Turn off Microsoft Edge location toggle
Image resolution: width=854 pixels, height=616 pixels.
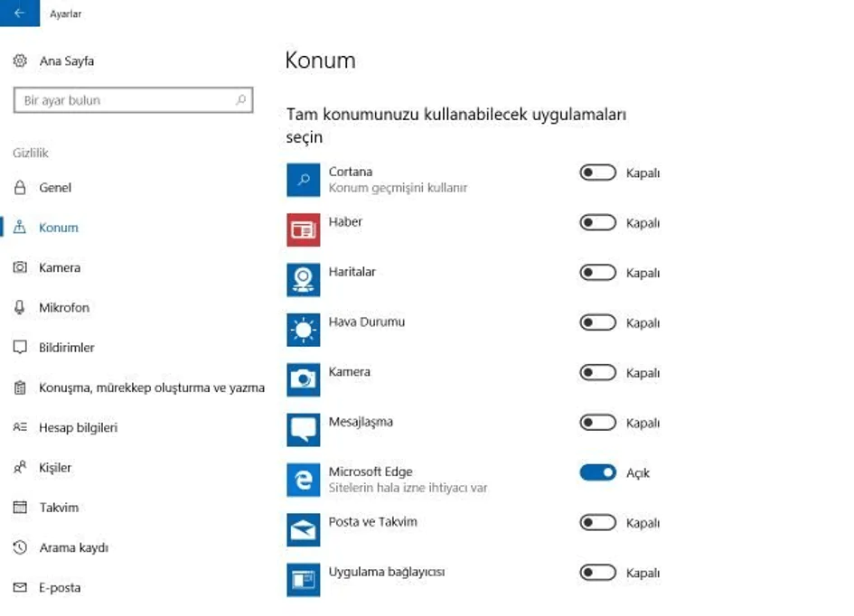597,472
